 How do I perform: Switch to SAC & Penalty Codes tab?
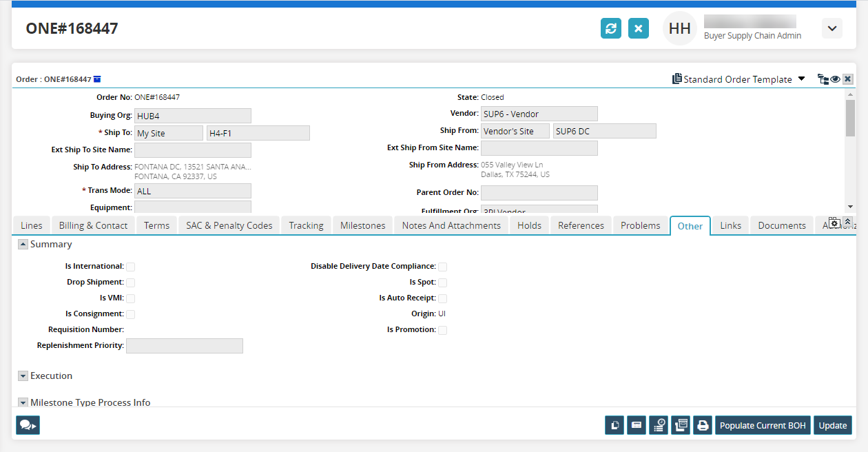pyautogui.click(x=229, y=225)
